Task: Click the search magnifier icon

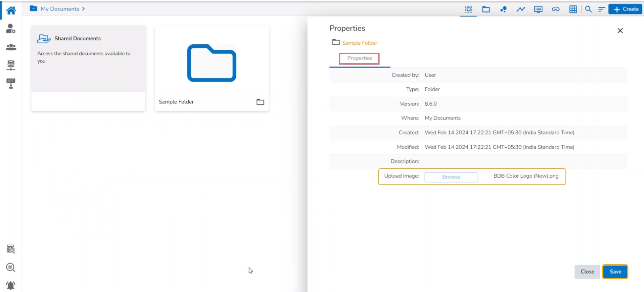Action: (x=588, y=9)
